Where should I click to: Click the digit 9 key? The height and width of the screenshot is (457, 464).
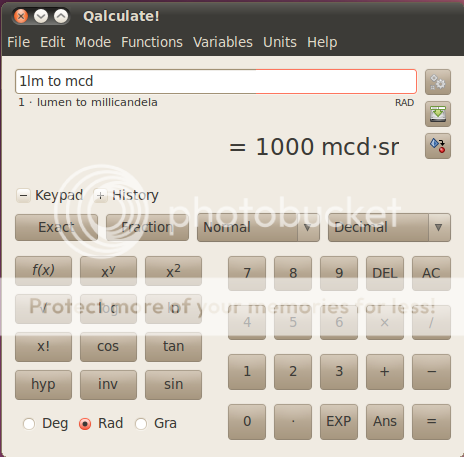coord(339,273)
